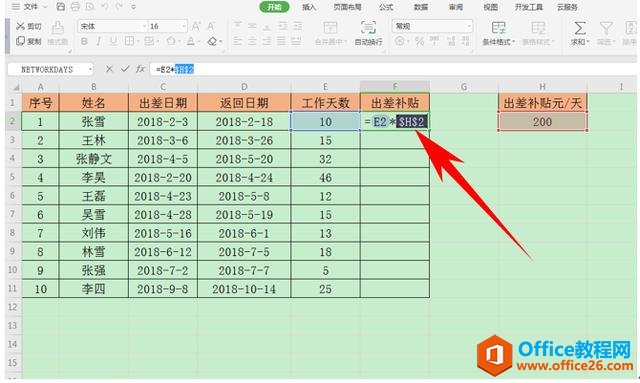Image resolution: width=640 pixels, height=383 pixels.
Task: Open the 文件 hamburger menu icon
Action: (16, 7)
